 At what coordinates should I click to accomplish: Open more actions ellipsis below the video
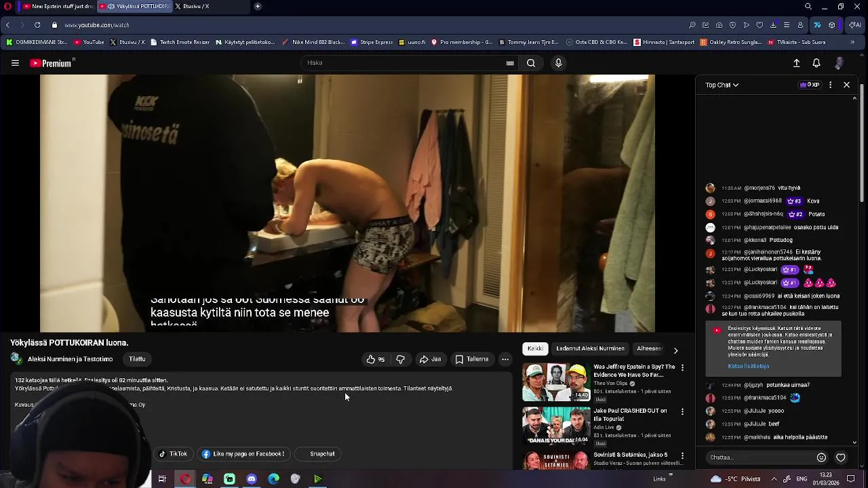(505, 359)
